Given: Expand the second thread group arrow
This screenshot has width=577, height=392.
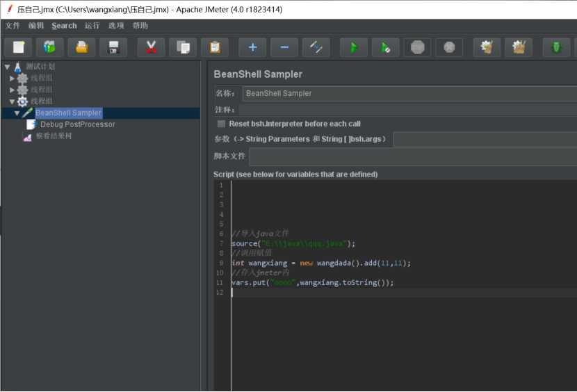Looking at the screenshot, I should (x=12, y=90).
